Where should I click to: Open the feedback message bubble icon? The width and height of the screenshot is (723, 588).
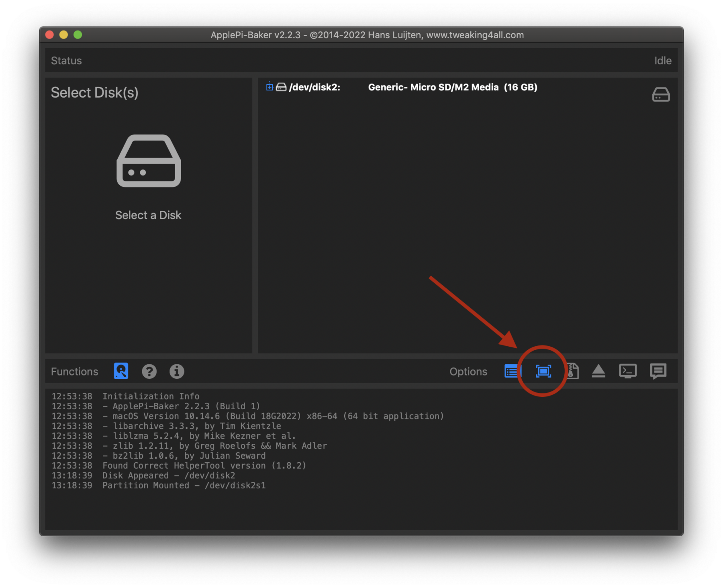click(658, 371)
